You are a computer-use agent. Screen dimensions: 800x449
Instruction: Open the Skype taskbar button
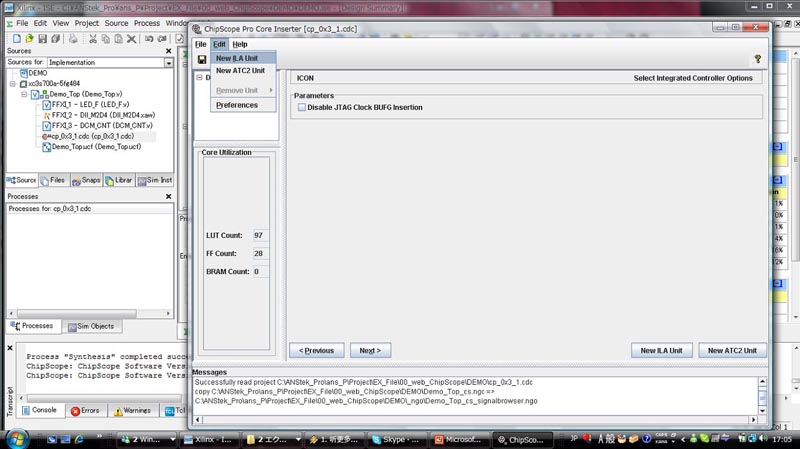point(396,439)
